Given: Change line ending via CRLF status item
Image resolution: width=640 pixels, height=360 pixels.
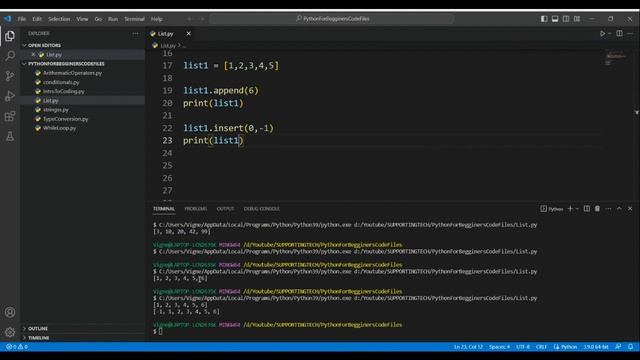Looking at the screenshot, I should click(541, 347).
